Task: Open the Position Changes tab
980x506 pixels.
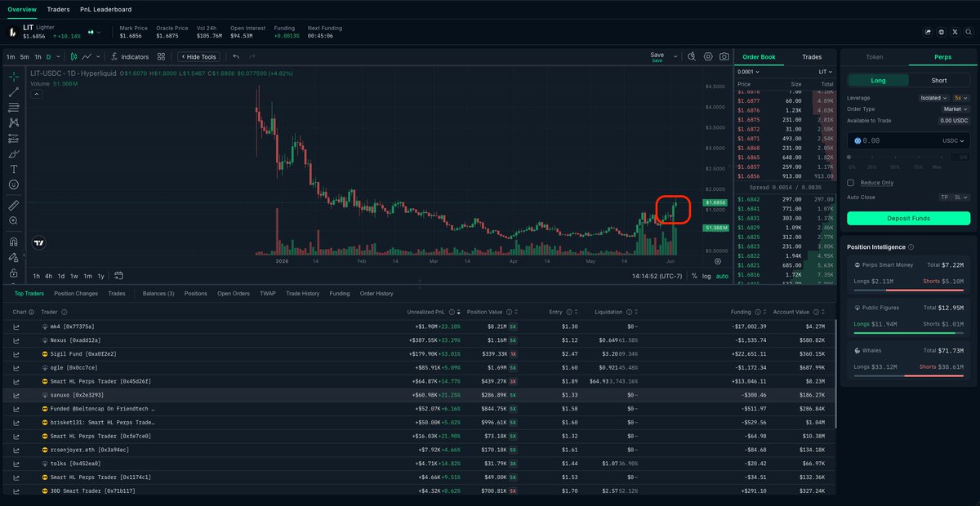Action: 76,293
